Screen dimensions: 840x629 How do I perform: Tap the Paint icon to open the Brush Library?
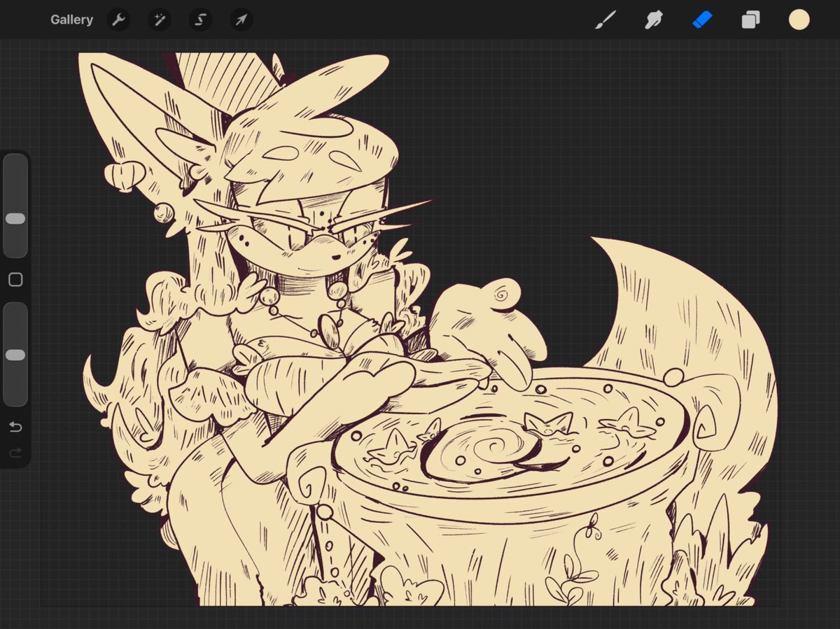click(x=606, y=20)
